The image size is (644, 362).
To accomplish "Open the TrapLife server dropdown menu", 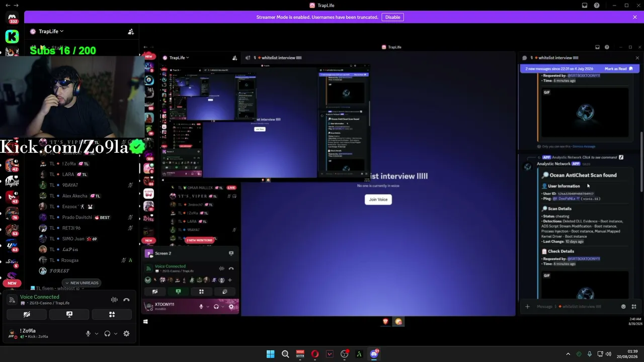I will pyautogui.click(x=51, y=31).
